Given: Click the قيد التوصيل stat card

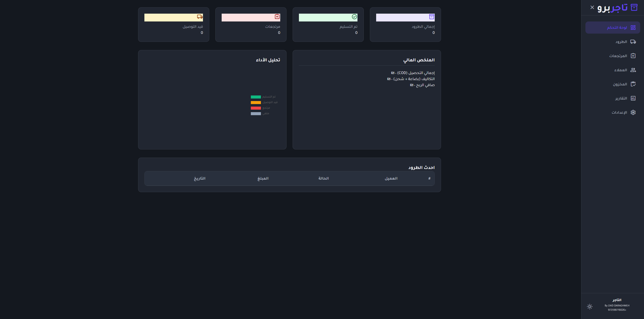Looking at the screenshot, I should tap(173, 25).
